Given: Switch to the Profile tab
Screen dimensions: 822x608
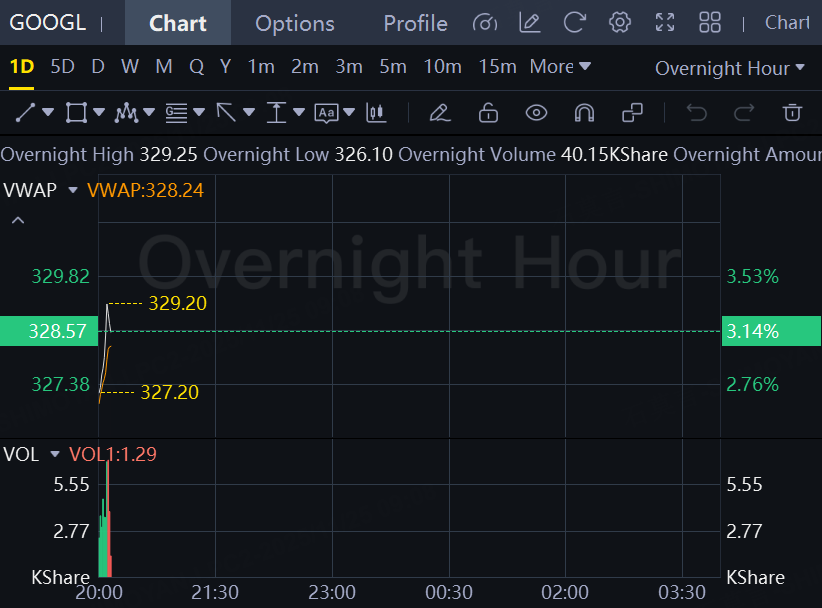Looking at the screenshot, I should click(415, 23).
